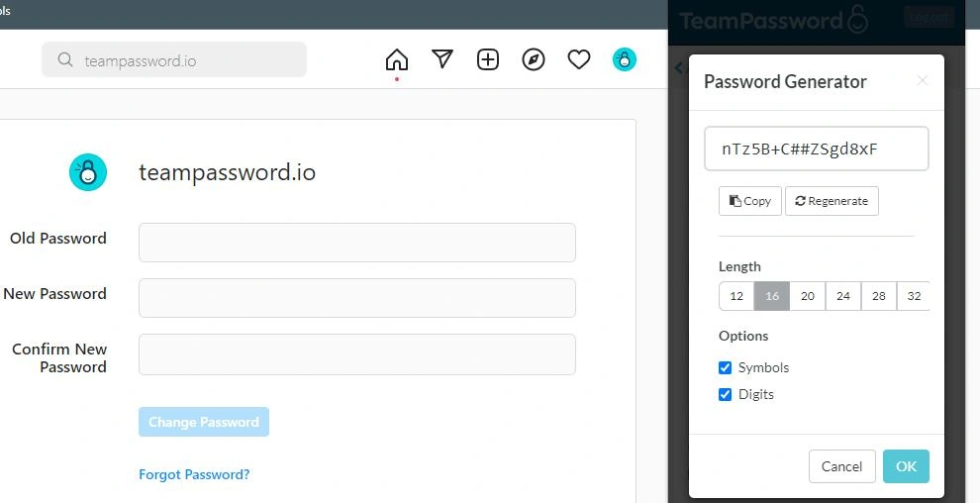Click the teampassword.io search box
The width and height of the screenshot is (980, 503).
tap(174, 60)
